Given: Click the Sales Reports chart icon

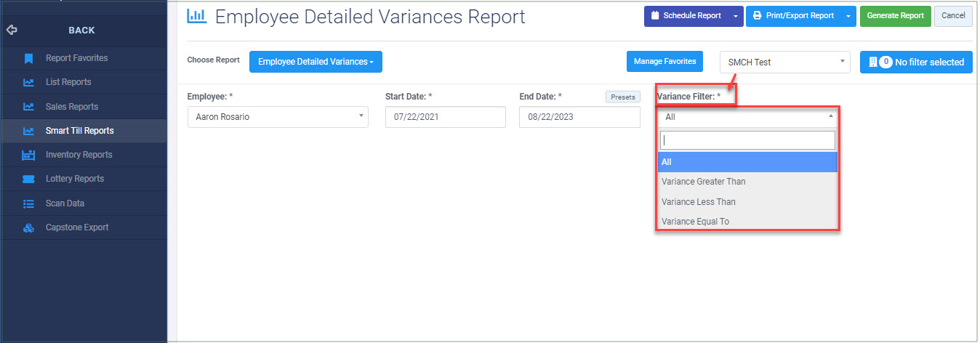Looking at the screenshot, I should point(28,107).
